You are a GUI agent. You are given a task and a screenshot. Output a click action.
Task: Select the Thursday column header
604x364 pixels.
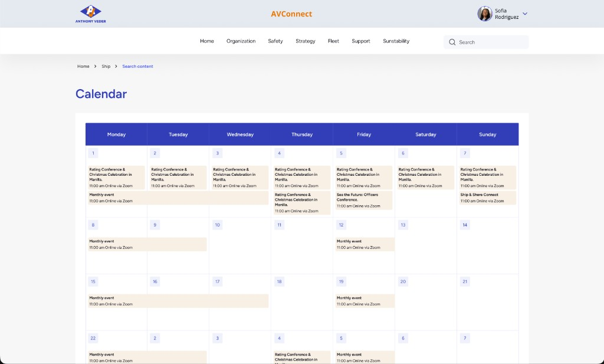(302, 135)
